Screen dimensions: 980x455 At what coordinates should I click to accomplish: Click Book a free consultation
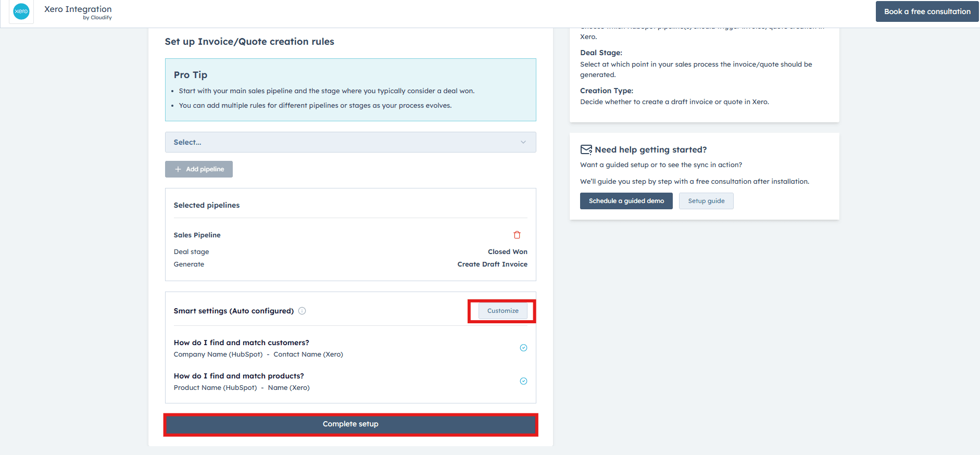pos(927,11)
